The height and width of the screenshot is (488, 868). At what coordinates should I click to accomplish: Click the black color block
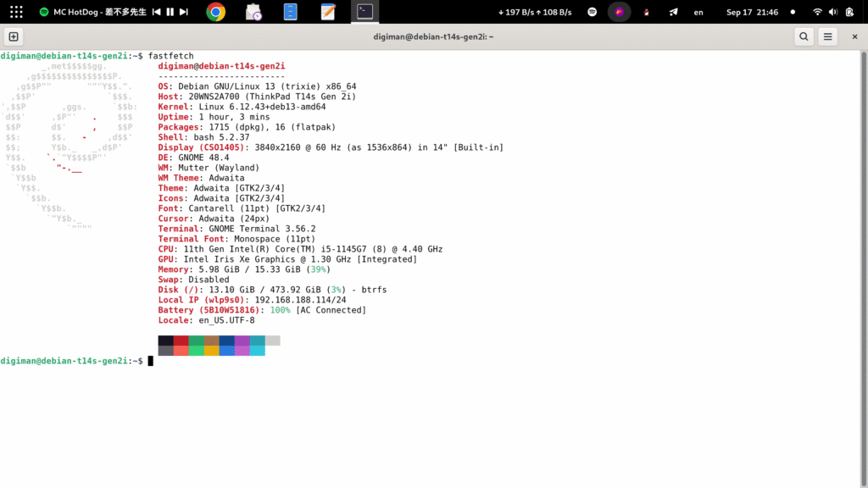coord(165,341)
